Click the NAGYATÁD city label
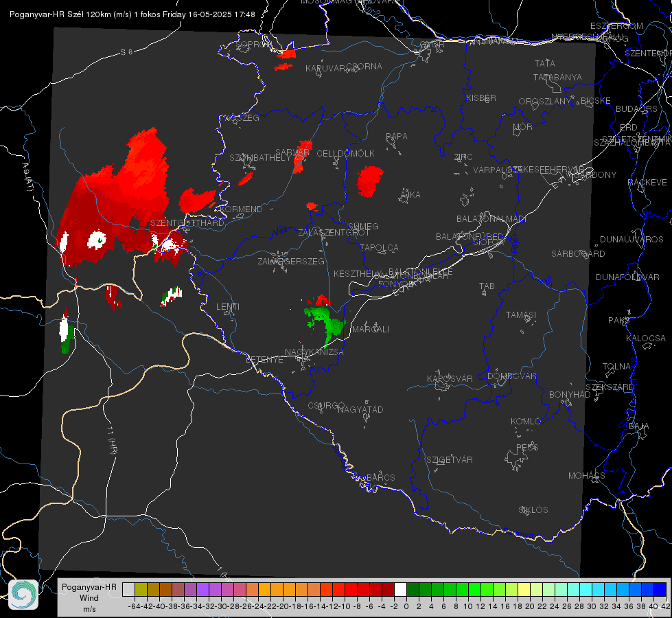Viewport: 672px width, 618px height. [x=360, y=409]
